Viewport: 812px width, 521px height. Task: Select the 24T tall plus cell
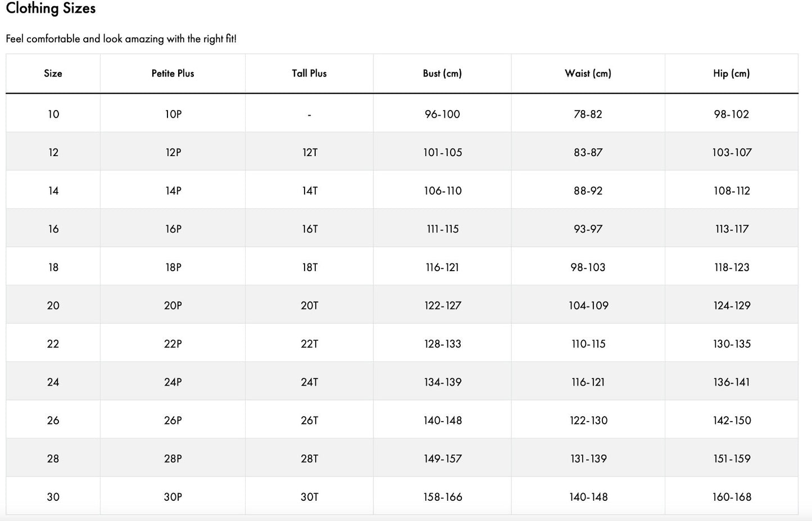310,382
